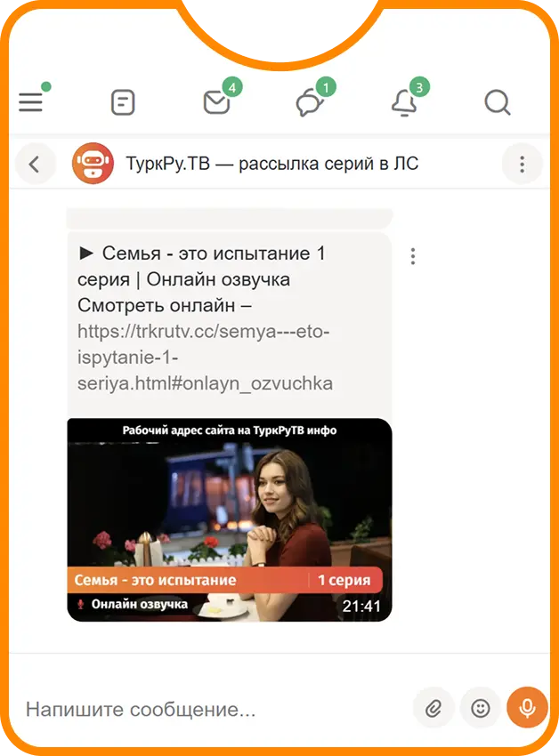Open discussions bubbles icon with 1 badge
Image resolution: width=559 pixels, height=756 pixels.
(310, 103)
